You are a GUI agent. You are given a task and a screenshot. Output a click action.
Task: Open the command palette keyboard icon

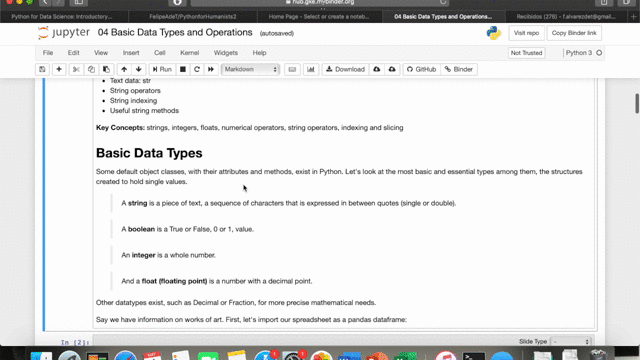click(x=292, y=69)
